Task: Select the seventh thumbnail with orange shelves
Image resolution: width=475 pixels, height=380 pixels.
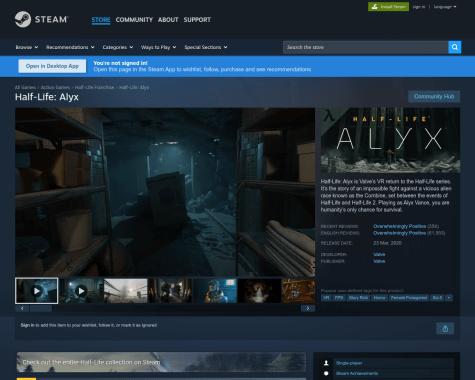Action: (x=298, y=291)
